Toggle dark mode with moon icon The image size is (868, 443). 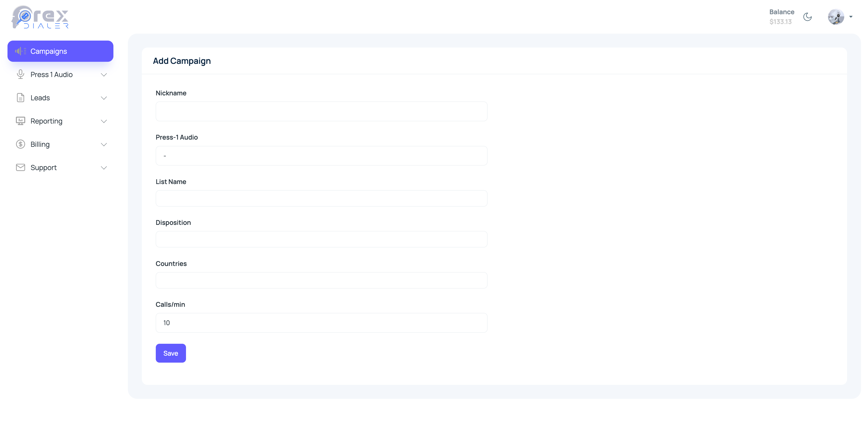pyautogui.click(x=807, y=17)
